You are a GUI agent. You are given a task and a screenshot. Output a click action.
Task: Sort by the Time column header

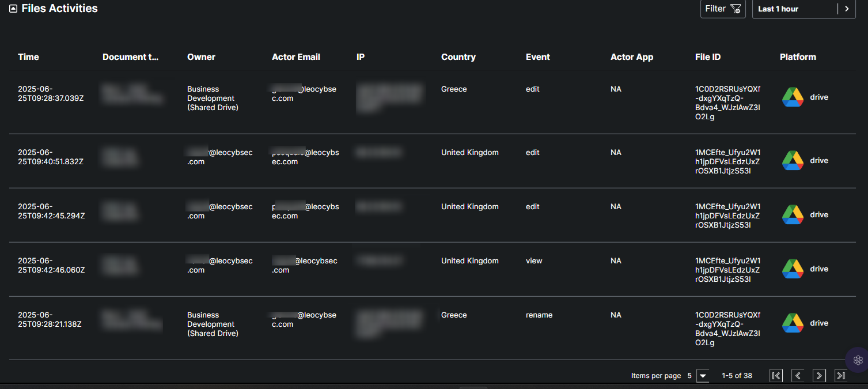(x=28, y=57)
